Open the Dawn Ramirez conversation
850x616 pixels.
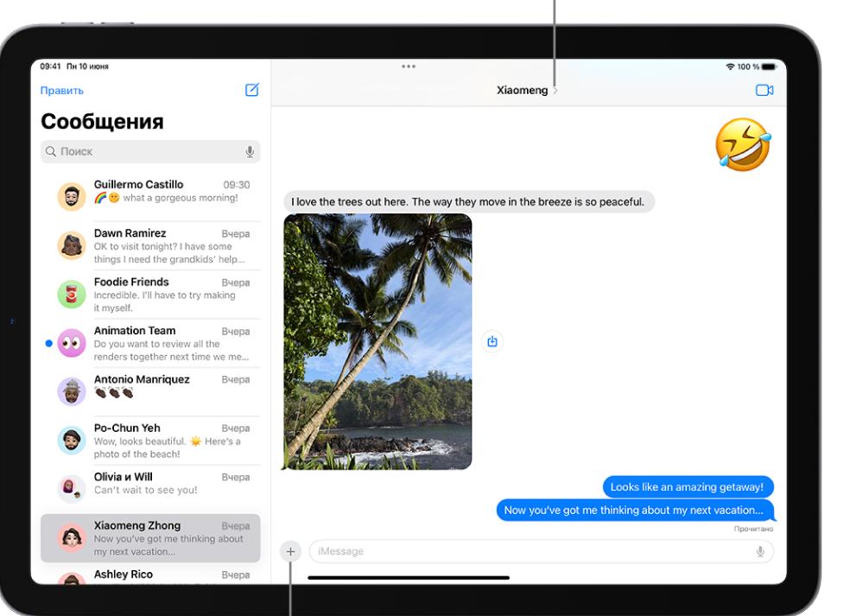150,245
